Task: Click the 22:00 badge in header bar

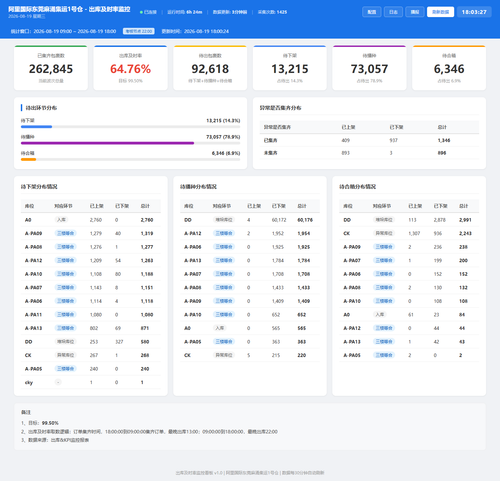Action: 139,31
